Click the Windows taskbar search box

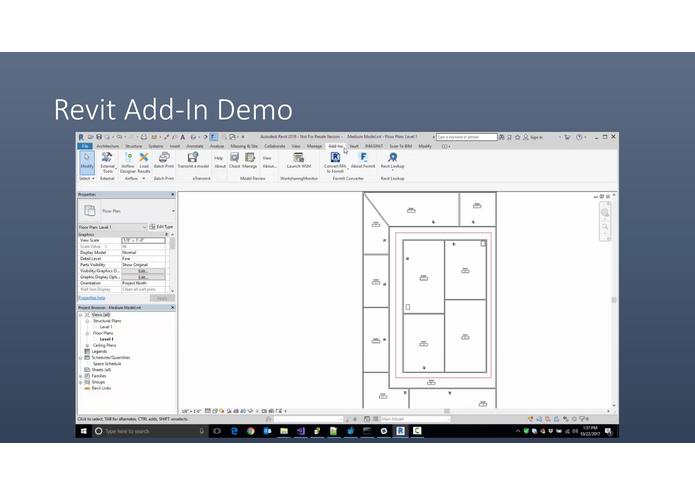tap(149, 431)
